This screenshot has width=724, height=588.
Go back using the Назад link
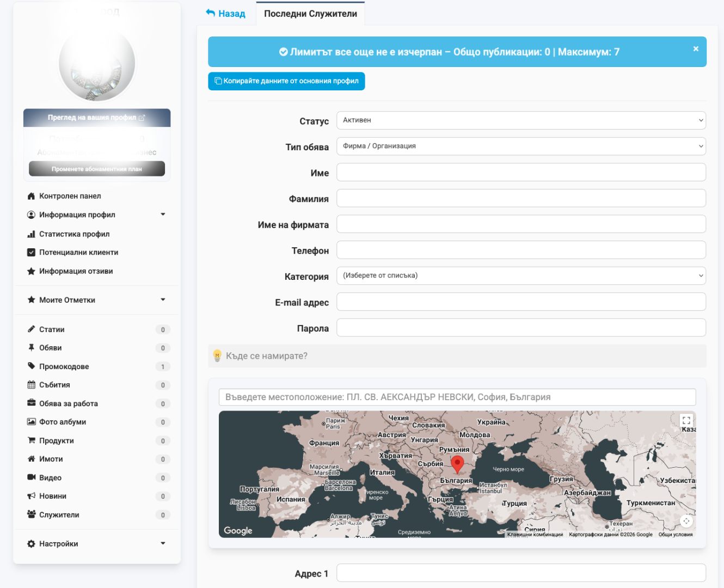pyautogui.click(x=226, y=14)
